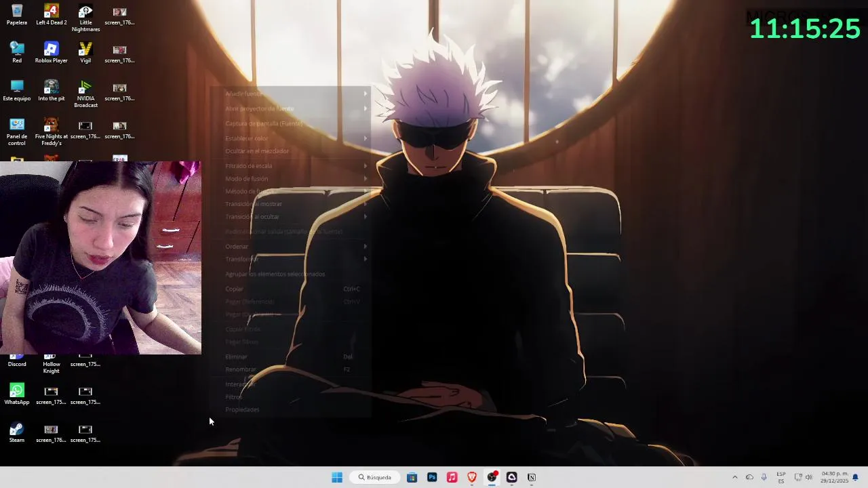The width and height of the screenshot is (868, 488).
Task: Select the Discord desktop shortcut label
Action: pos(17,364)
